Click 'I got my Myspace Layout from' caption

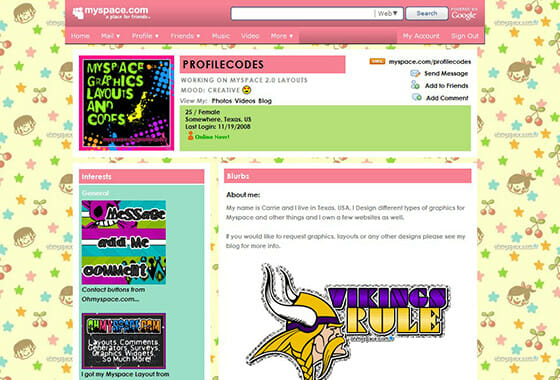[125, 374]
